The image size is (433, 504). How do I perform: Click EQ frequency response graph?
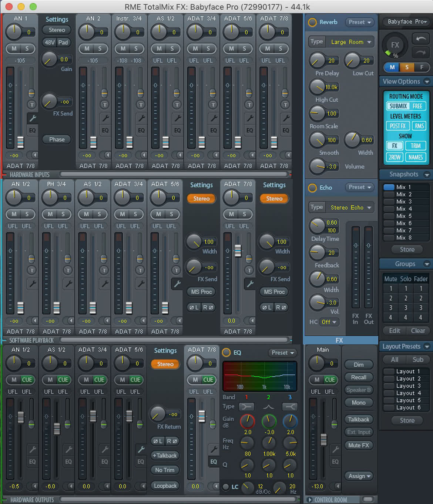pyautogui.click(x=260, y=376)
